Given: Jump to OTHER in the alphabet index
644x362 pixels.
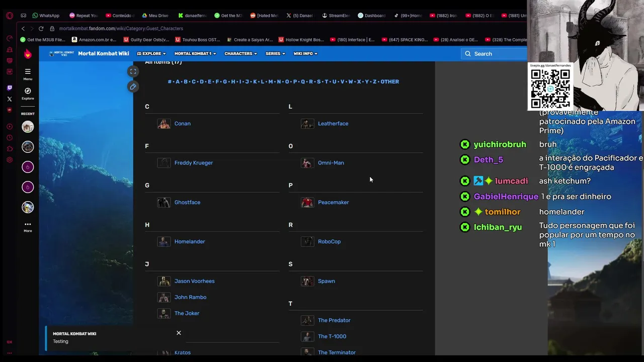Looking at the screenshot, I should pos(390,81).
